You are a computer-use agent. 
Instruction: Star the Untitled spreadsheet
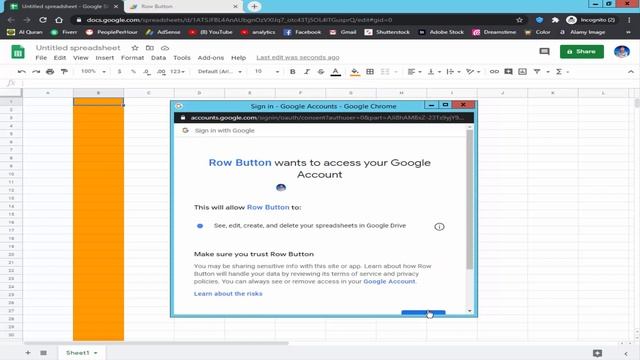(135, 48)
